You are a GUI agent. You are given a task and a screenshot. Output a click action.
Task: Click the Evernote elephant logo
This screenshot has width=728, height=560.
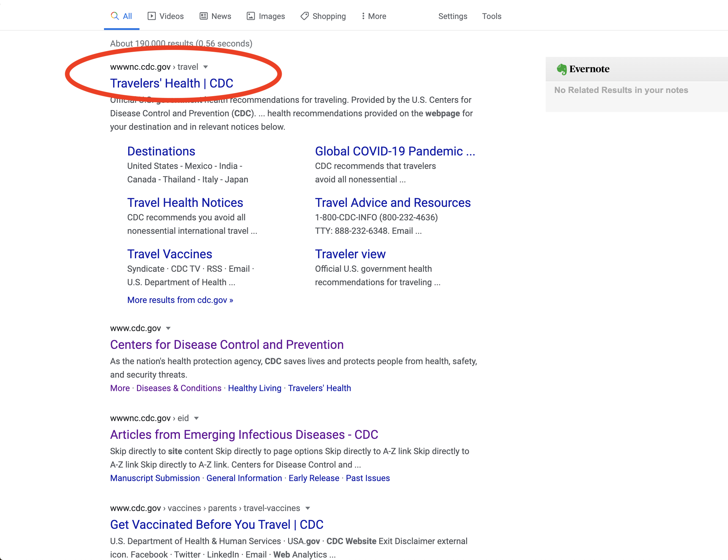click(561, 69)
